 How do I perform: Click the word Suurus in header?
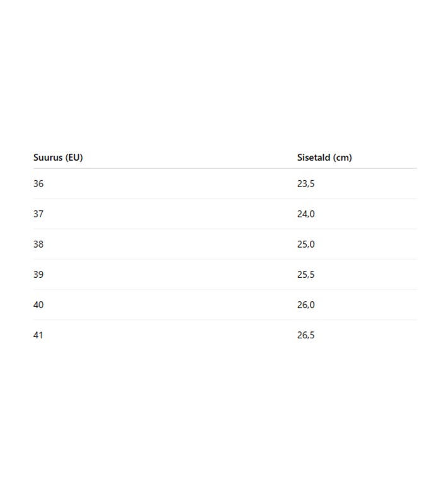[48, 157]
